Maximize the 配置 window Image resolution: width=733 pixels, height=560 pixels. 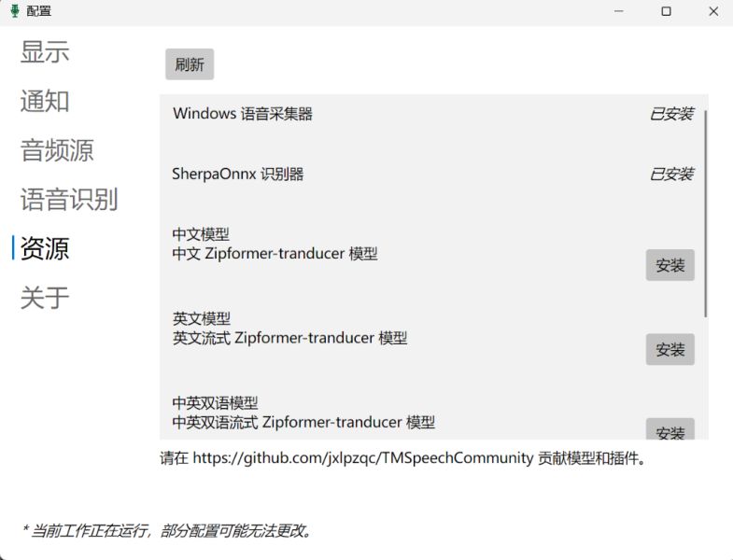pyautogui.click(x=666, y=11)
